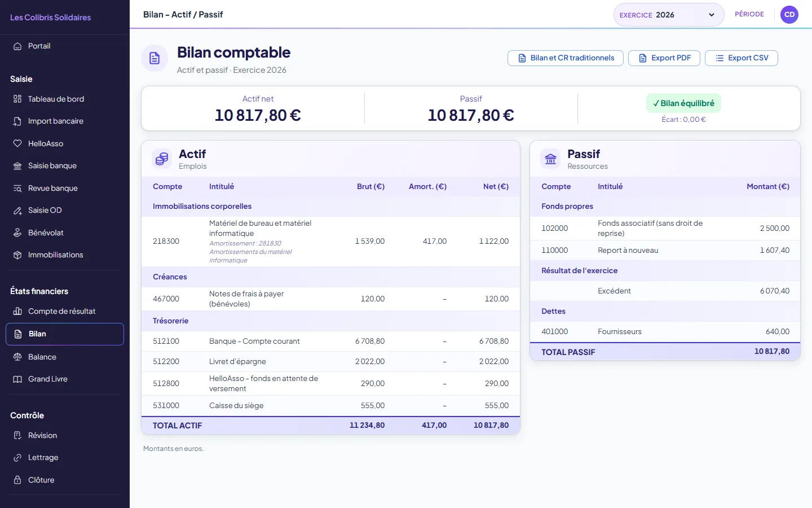Open the Grand Livre book icon
The width and height of the screenshot is (812, 508).
pyautogui.click(x=17, y=379)
